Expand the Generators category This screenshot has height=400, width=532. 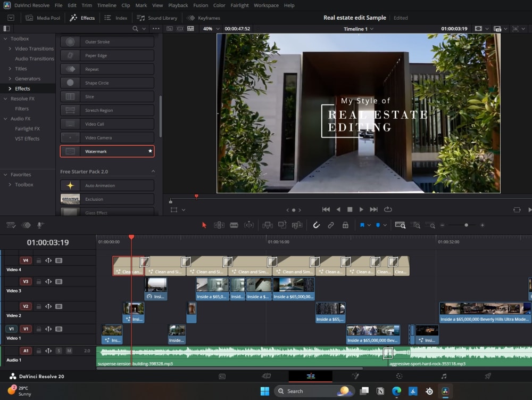[x=10, y=78]
